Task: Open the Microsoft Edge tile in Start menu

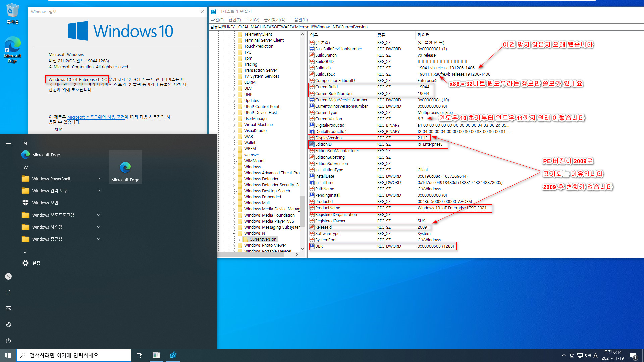Action: click(x=125, y=167)
